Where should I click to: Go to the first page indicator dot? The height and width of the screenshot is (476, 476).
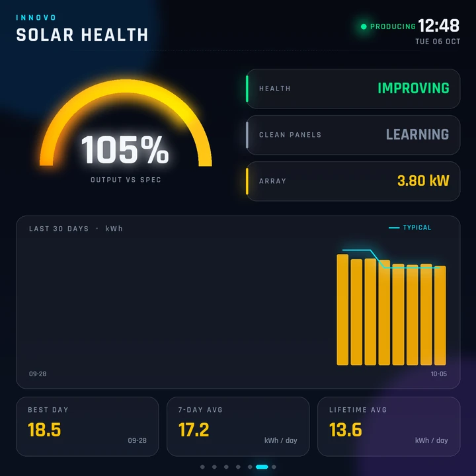[x=202, y=467]
